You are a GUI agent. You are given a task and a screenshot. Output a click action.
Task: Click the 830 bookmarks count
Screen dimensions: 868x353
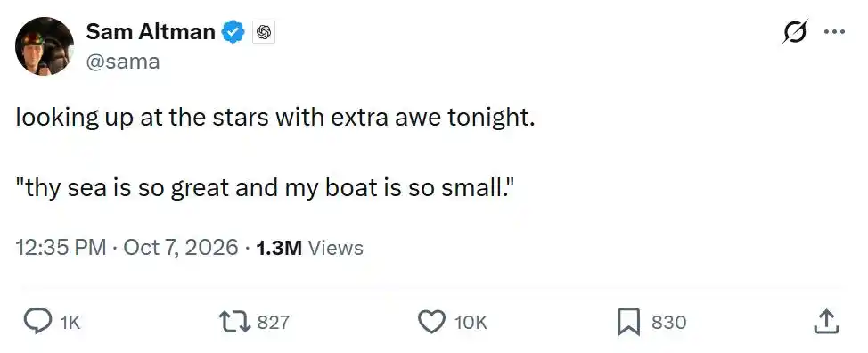click(x=668, y=322)
